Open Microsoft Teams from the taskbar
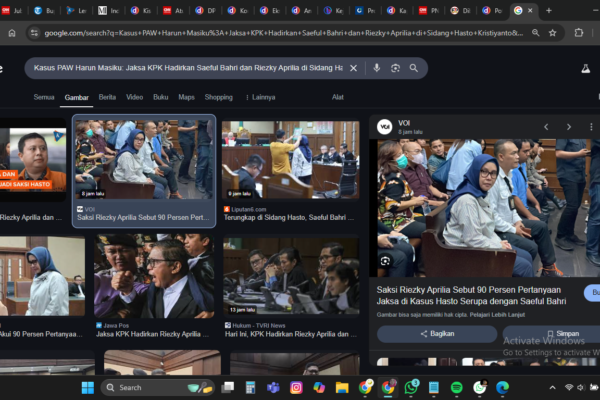600x400 pixels. (x=273, y=388)
